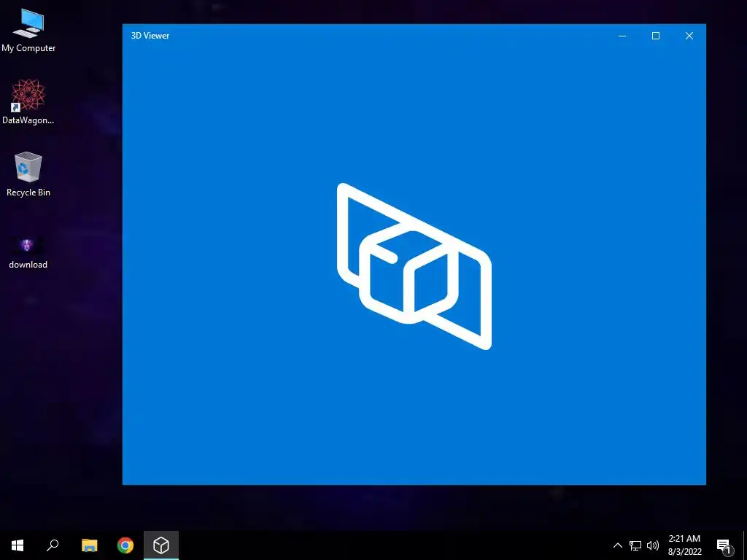Select the download desktop icon
747x560 pixels.
(x=28, y=252)
